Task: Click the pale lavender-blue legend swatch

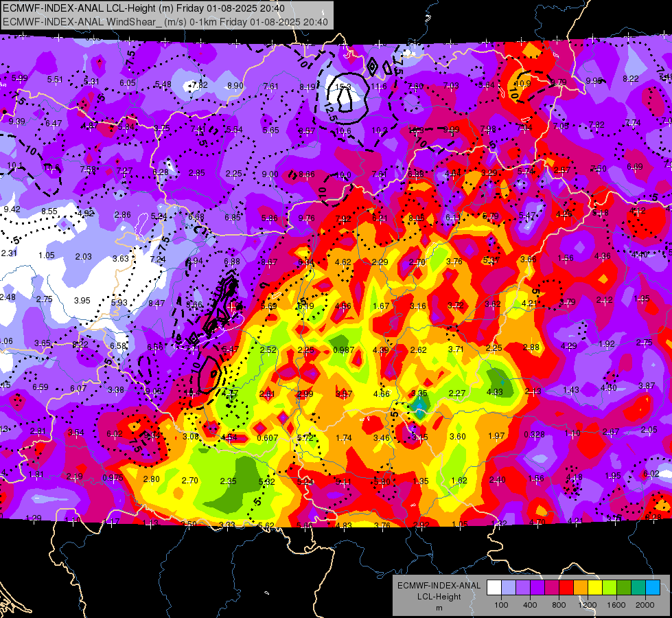Action: click(x=509, y=588)
